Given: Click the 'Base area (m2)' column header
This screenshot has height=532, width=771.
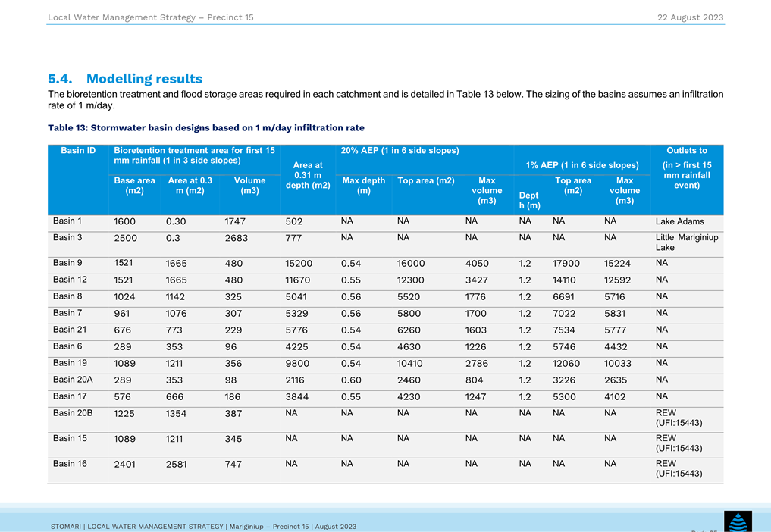Looking at the screenshot, I should point(134,186).
